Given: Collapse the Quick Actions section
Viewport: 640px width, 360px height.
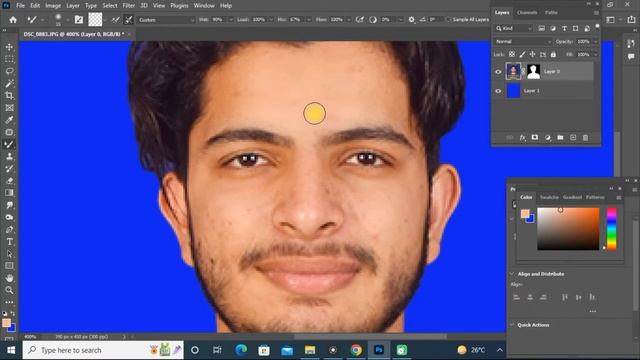Looking at the screenshot, I should pyautogui.click(x=512, y=325).
